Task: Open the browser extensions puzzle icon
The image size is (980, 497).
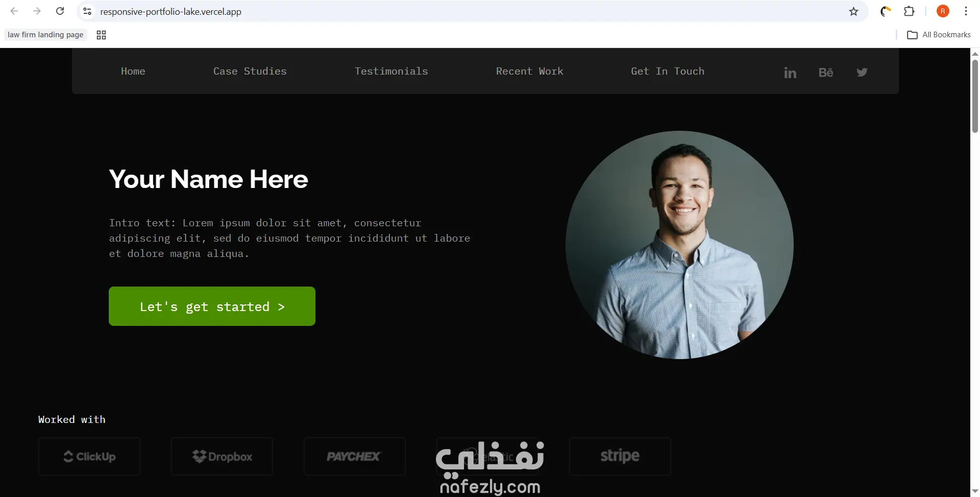Action: (x=909, y=11)
